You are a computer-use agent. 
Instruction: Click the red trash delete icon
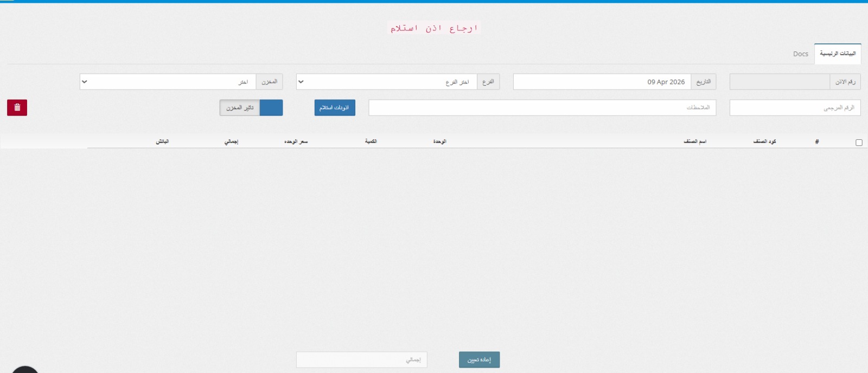coord(17,107)
